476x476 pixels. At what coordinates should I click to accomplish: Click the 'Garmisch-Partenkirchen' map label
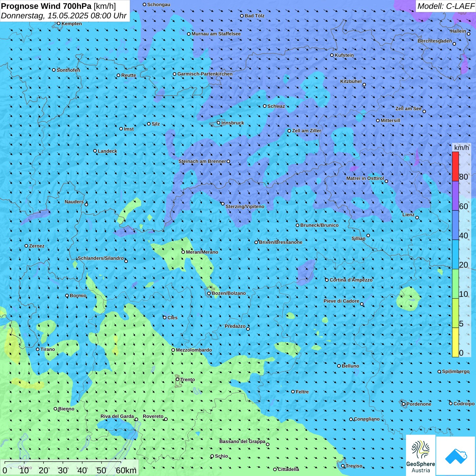[205, 74]
